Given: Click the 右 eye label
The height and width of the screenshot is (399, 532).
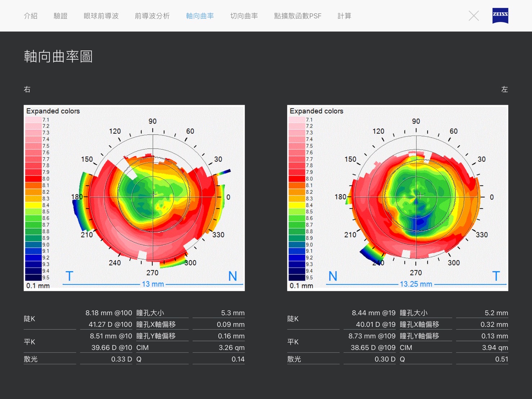Looking at the screenshot, I should (27, 89).
